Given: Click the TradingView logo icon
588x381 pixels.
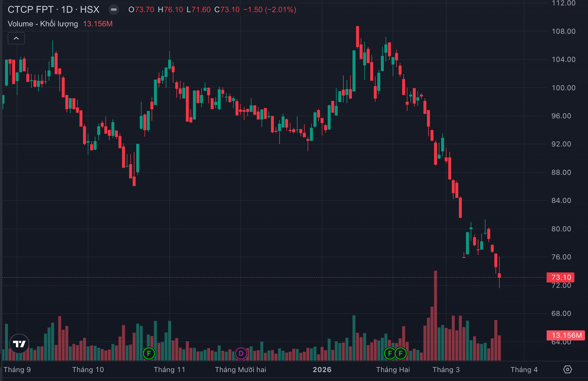Looking at the screenshot, I should 19,344.
